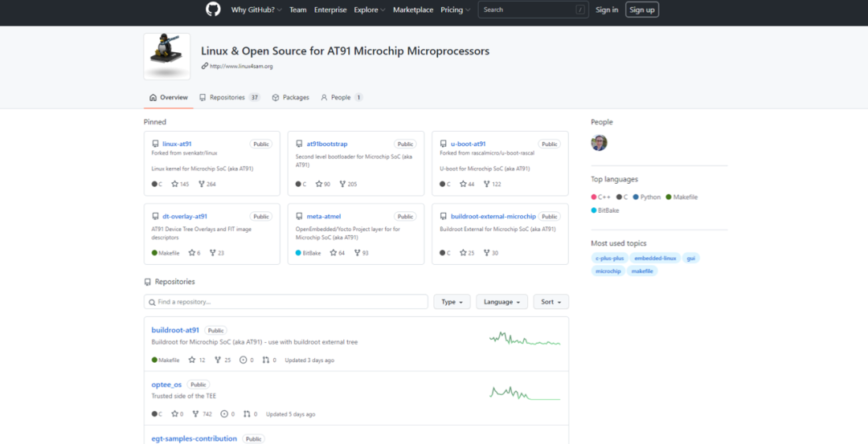Open the Packages tab
Screen dimensions: 868x444
click(291, 97)
